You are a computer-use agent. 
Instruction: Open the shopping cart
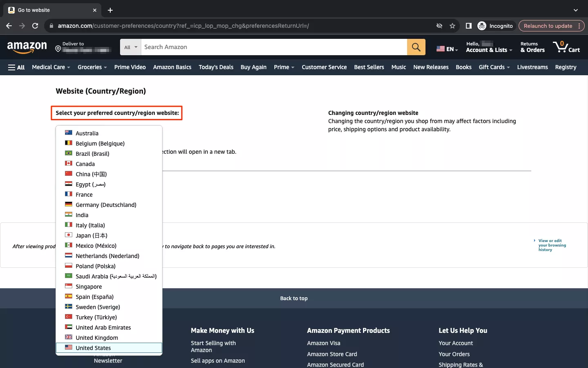click(x=566, y=47)
